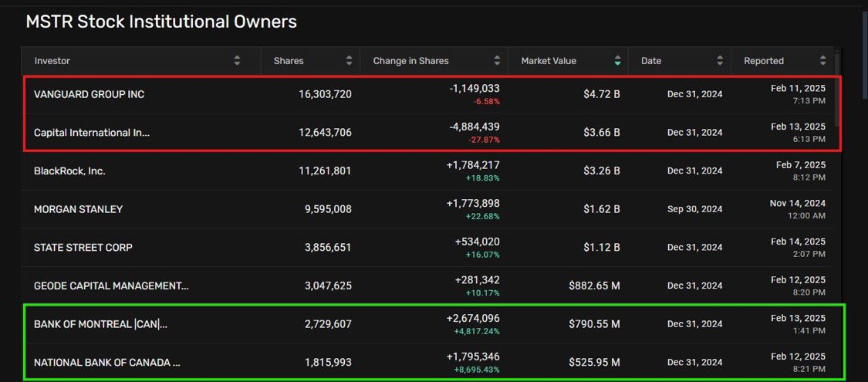This screenshot has height=382, width=868.
Task: Click MSTR Stock Institutional Owners heading
Action: pyautogui.click(x=161, y=22)
